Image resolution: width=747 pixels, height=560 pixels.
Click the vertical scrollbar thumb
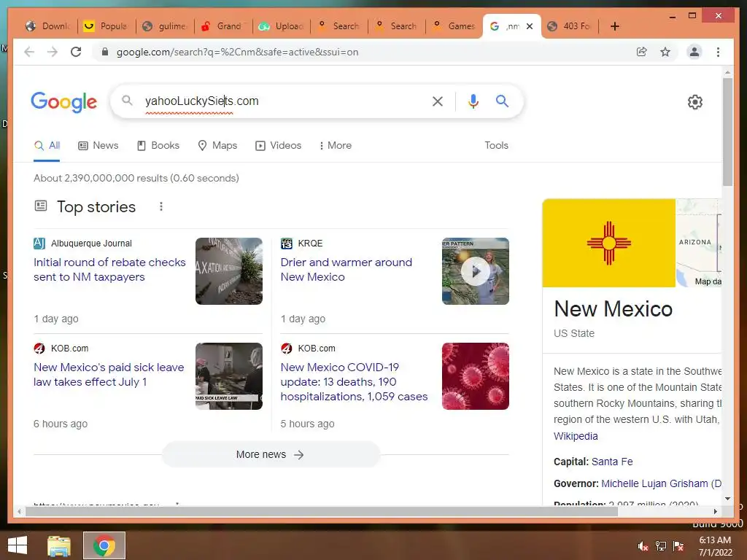tap(727, 132)
